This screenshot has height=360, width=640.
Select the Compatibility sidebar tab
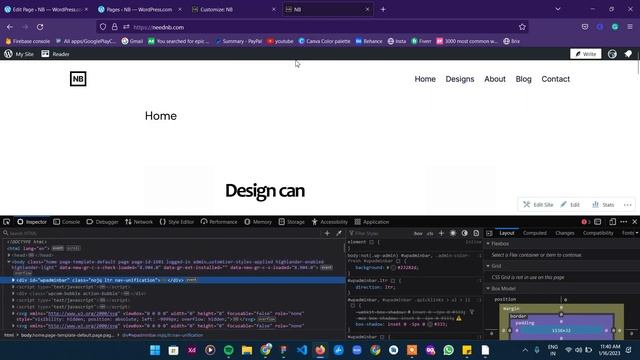pos(598,233)
